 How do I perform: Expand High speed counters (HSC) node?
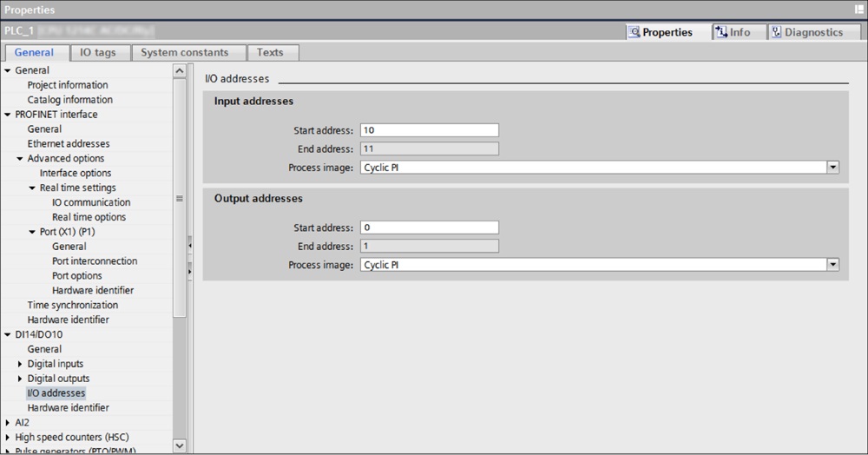pos(9,438)
